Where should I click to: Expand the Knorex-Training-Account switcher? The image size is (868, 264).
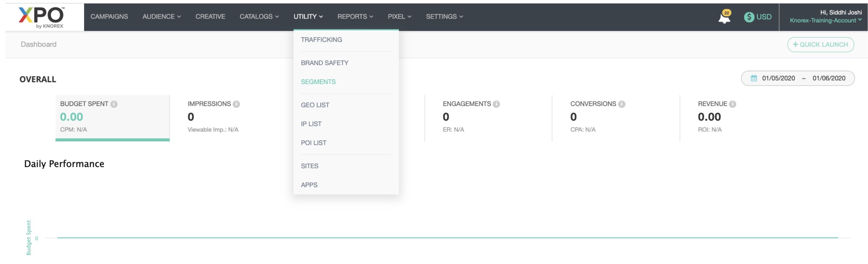[x=825, y=20]
